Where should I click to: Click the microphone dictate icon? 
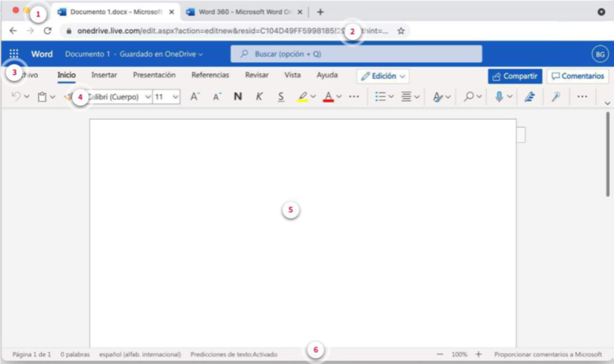pos(499,97)
